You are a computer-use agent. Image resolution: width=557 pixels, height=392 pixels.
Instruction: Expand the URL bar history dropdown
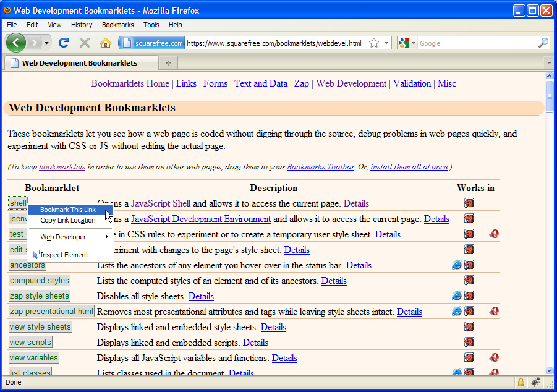pyautogui.click(x=387, y=43)
